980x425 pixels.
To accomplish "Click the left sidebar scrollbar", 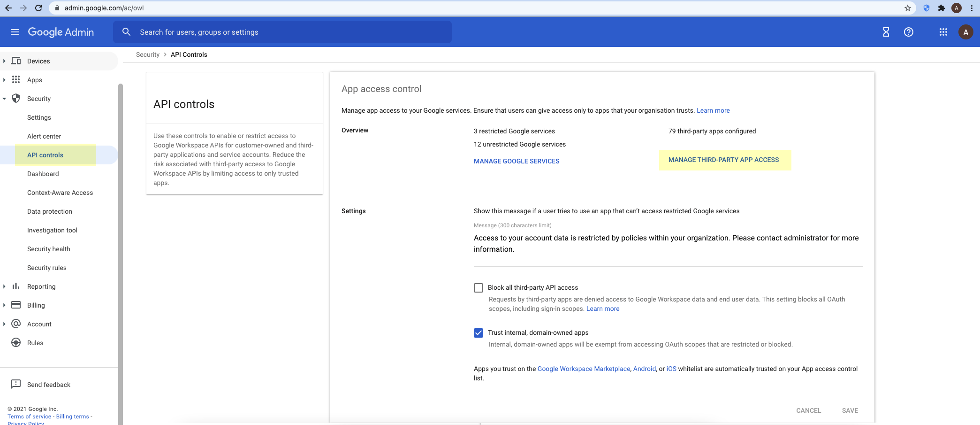I will tap(121, 235).
